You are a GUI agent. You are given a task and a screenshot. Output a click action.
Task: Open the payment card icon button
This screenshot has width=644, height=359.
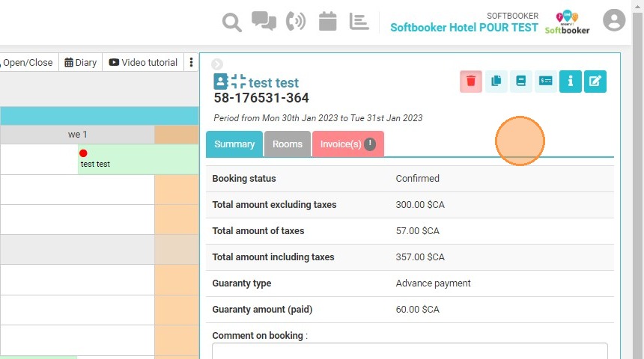point(545,82)
